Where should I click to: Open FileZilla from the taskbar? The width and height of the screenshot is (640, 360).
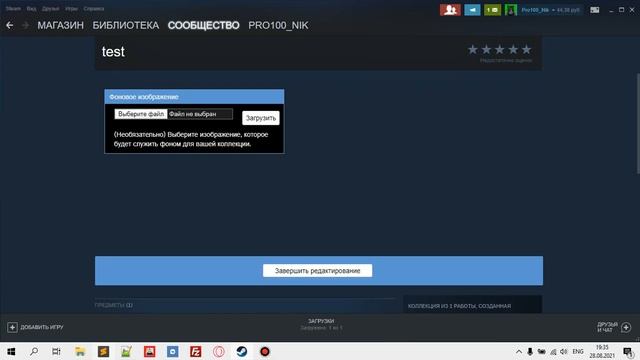(x=196, y=351)
